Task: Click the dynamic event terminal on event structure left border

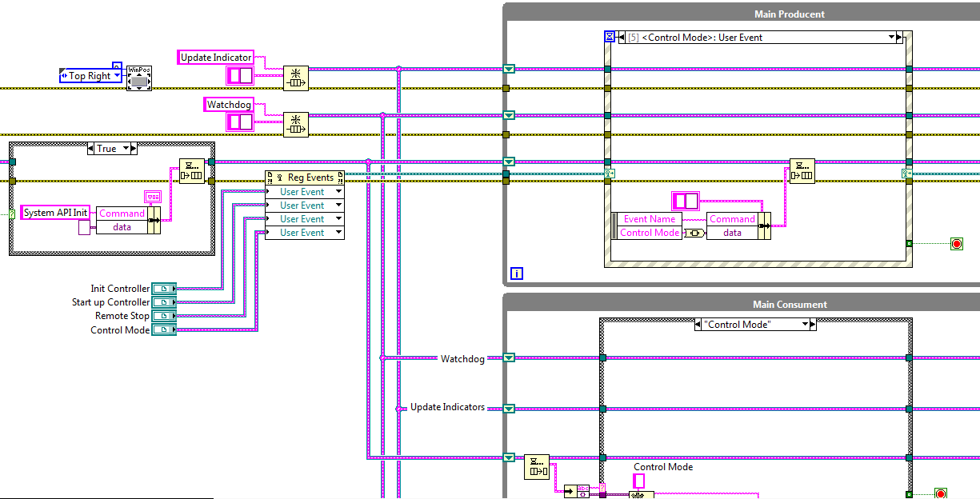Action: tap(610, 173)
